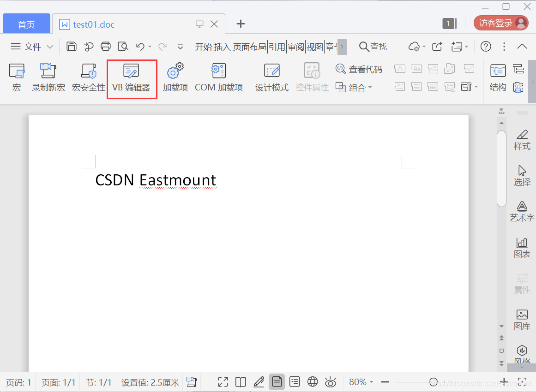
Task: Click the Share icon
Action: click(437, 47)
